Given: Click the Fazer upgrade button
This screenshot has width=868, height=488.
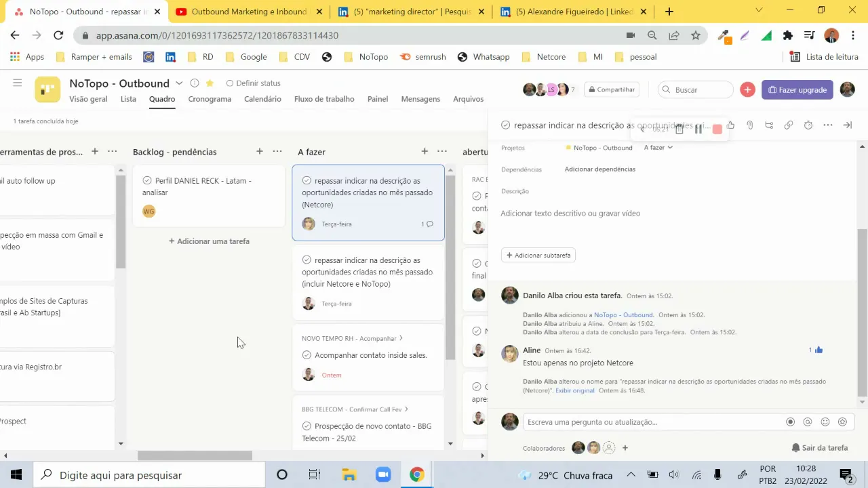Looking at the screenshot, I should point(797,89).
